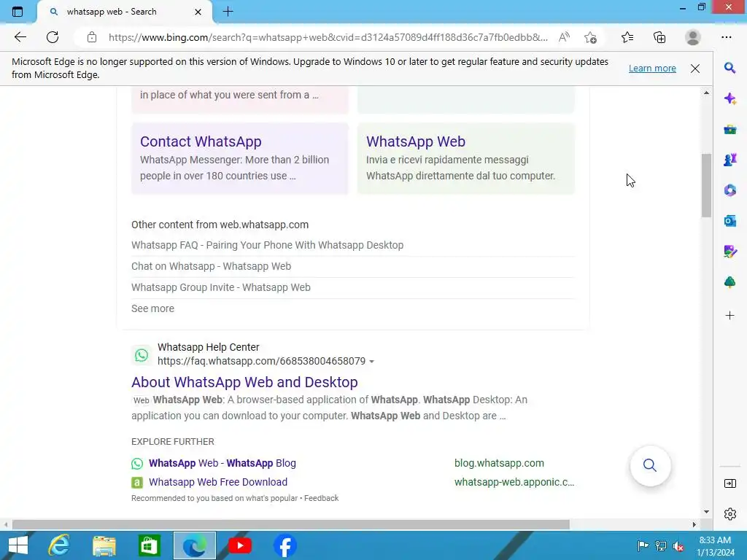747x560 pixels.
Task: Open the profile account icon
Action: pos(693,37)
